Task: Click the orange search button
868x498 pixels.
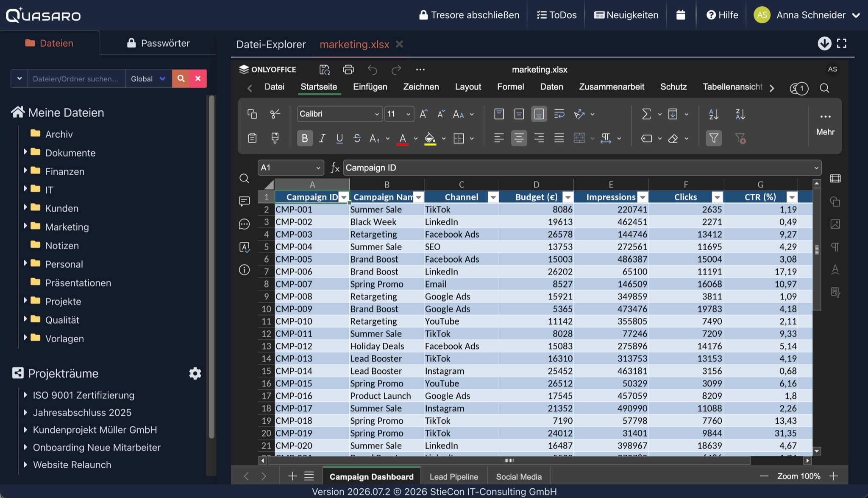Action: (x=181, y=78)
